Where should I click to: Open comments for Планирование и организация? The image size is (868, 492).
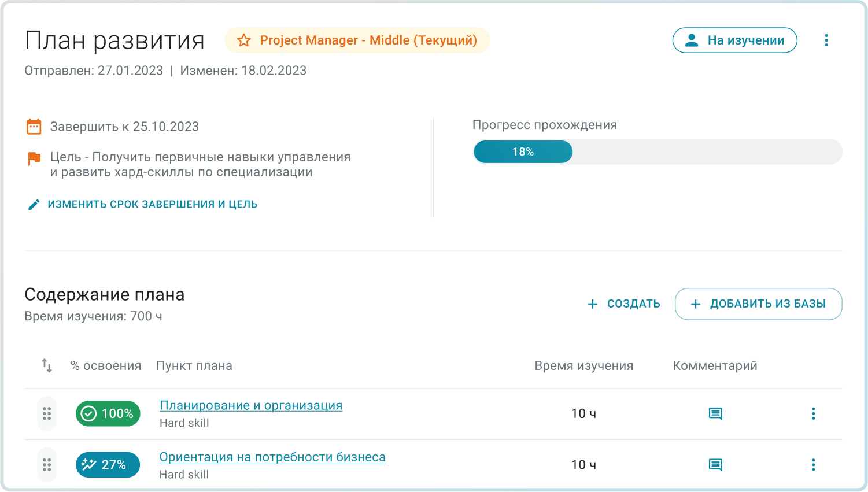715,413
